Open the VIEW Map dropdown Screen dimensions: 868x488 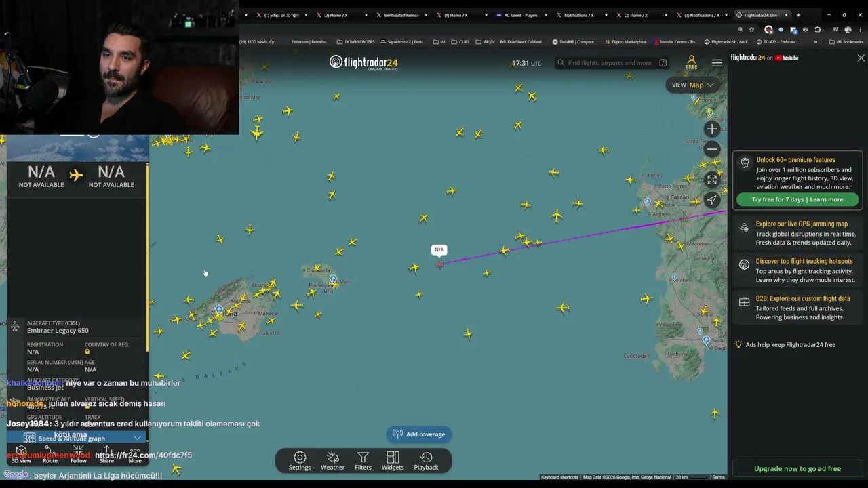(x=692, y=85)
